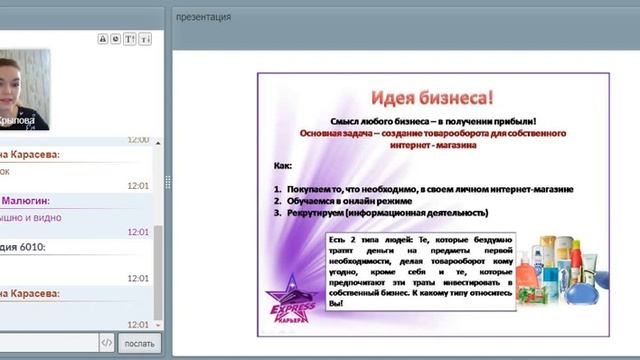Click the 'Есть 2 типа людей' text box
This screenshot has width=640, height=360.
pos(420,271)
